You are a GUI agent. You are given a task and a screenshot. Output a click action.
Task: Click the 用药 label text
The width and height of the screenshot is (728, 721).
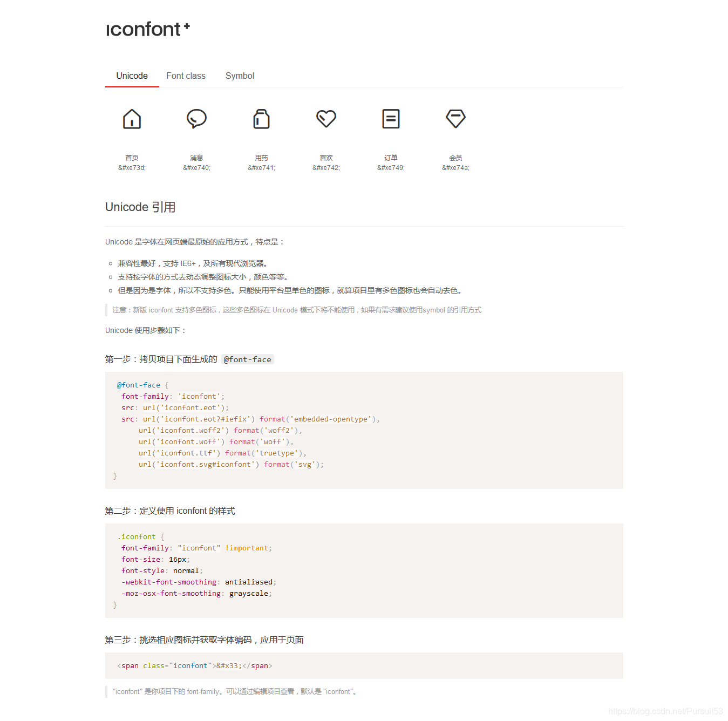[261, 158]
